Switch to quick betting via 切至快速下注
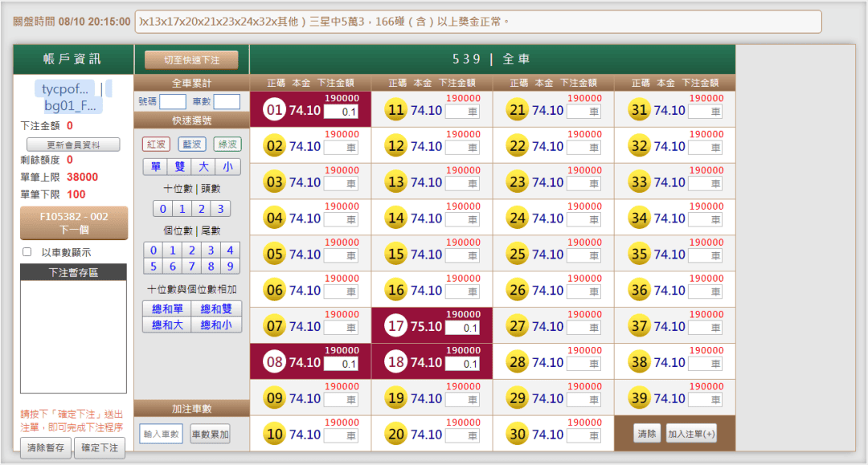 click(191, 59)
